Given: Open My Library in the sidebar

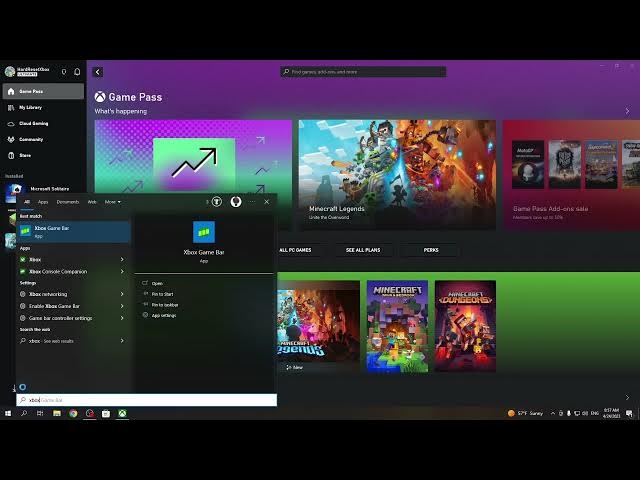Looking at the screenshot, I should click(43, 107).
